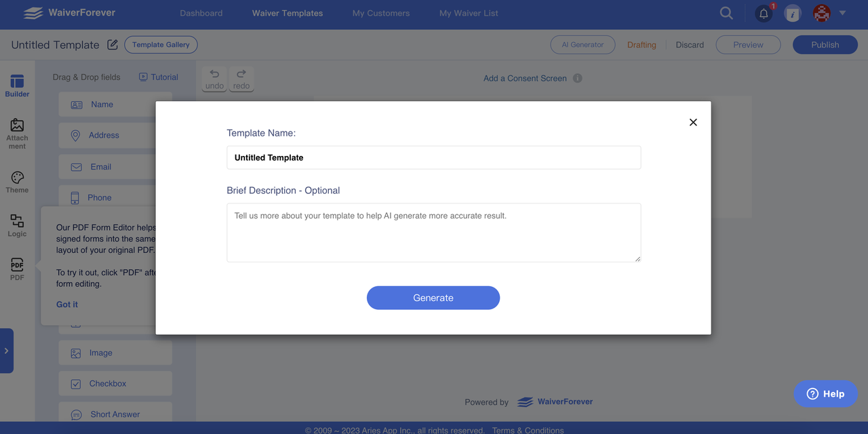Viewport: 868px width, 434px height.
Task: Click the info icon in header
Action: coord(793,13)
